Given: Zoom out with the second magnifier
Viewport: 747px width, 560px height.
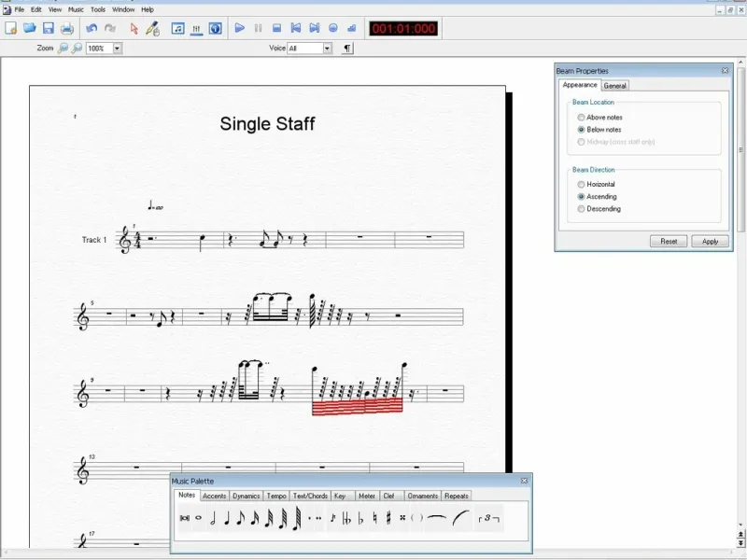Looking at the screenshot, I should coord(77,49).
